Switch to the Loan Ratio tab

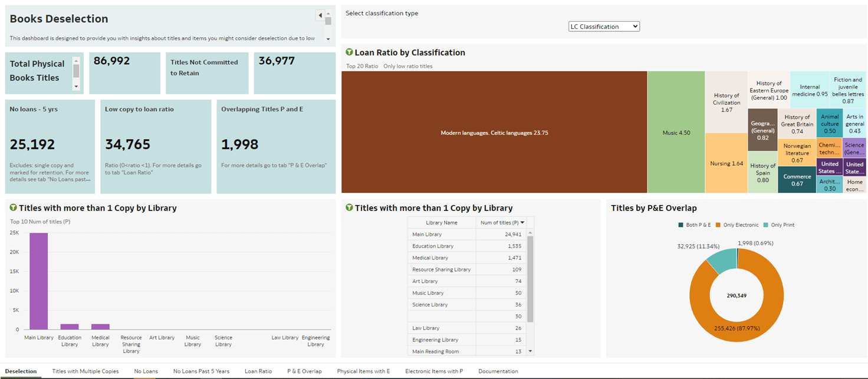pos(258,371)
